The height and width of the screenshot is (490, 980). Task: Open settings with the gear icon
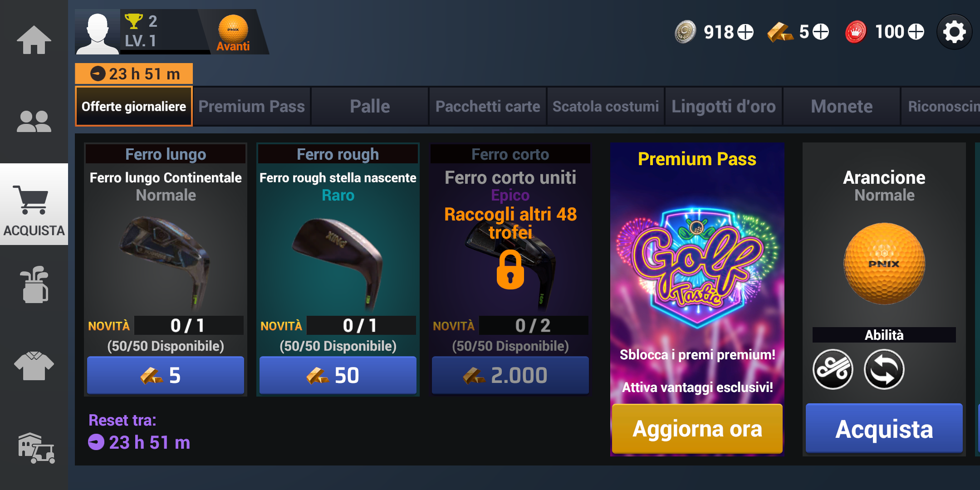tap(955, 32)
